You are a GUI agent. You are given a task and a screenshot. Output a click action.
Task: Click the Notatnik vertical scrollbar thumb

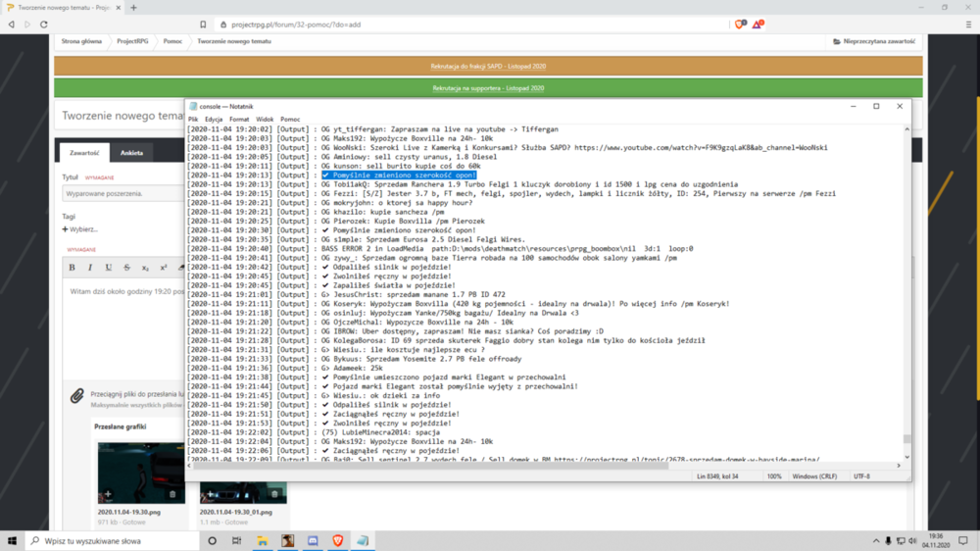[x=906, y=439]
